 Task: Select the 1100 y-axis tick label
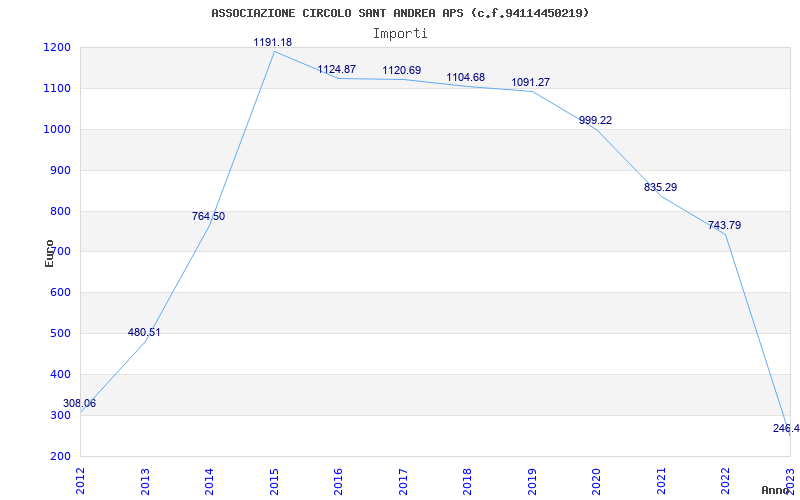point(57,89)
